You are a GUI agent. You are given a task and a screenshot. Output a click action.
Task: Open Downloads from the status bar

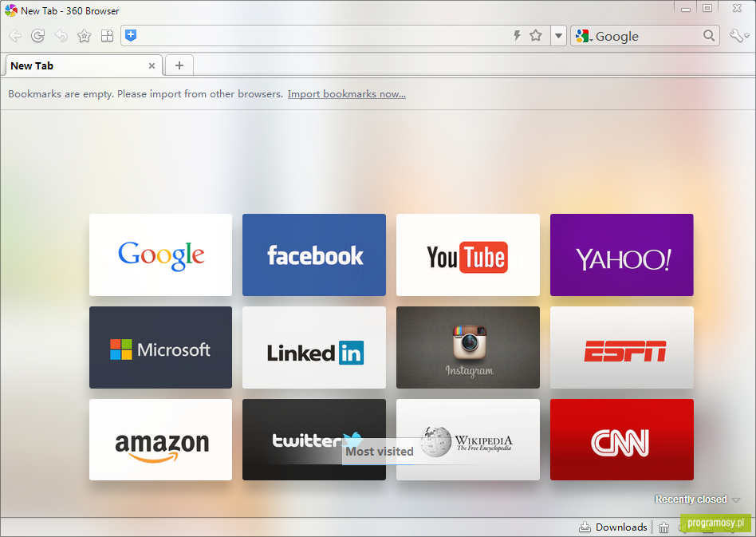[x=612, y=527]
